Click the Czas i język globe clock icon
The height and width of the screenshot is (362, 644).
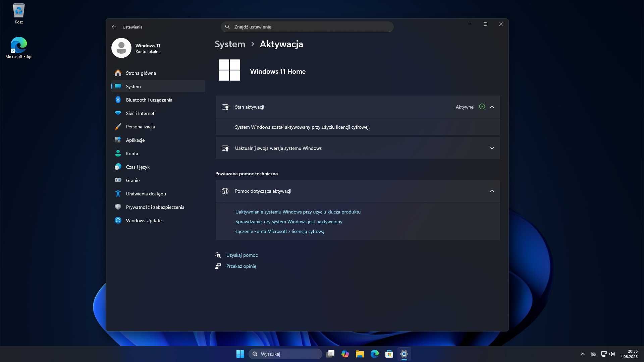click(118, 167)
